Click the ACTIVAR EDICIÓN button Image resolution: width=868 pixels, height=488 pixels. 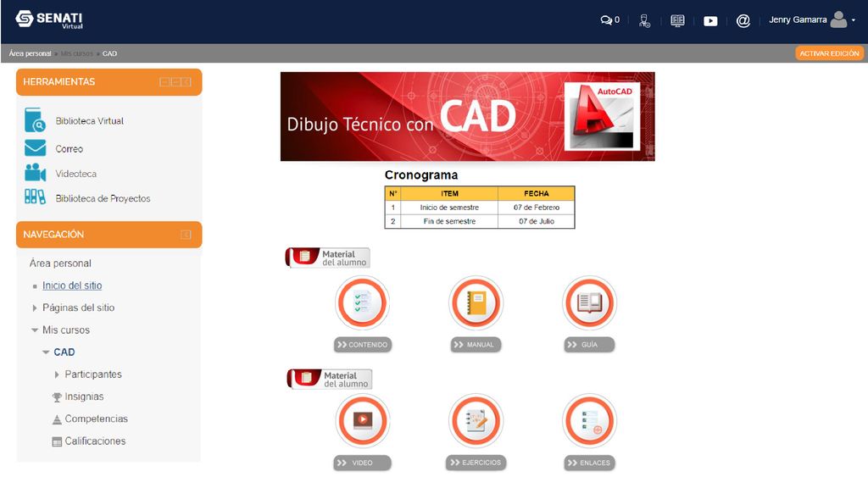829,53
